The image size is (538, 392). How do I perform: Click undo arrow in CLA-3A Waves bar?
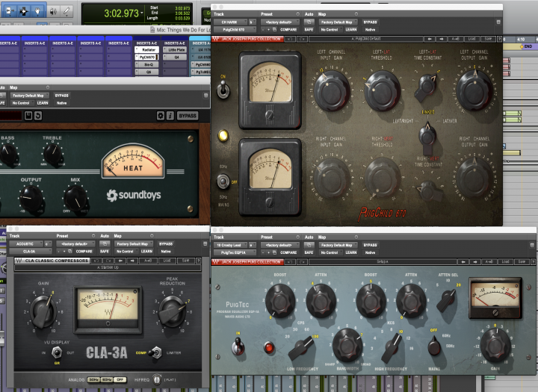(96, 261)
